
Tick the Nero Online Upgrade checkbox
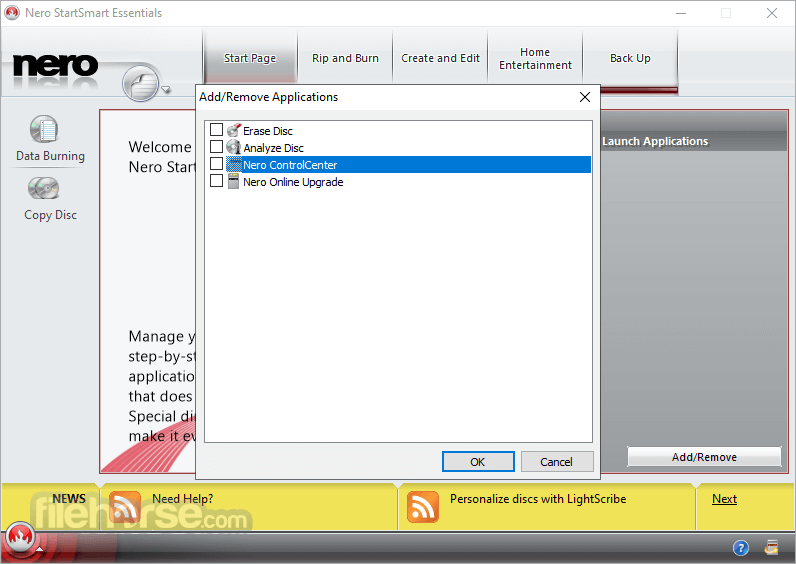(216, 181)
